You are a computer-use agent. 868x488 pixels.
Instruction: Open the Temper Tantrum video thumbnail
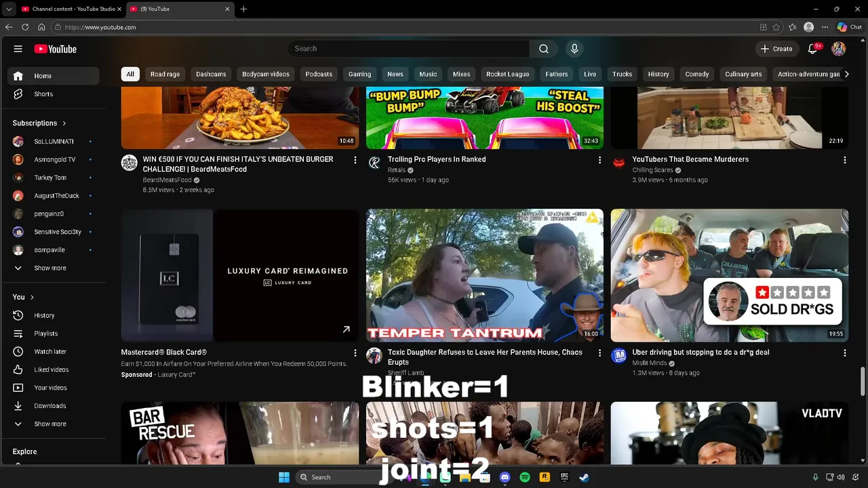click(485, 274)
